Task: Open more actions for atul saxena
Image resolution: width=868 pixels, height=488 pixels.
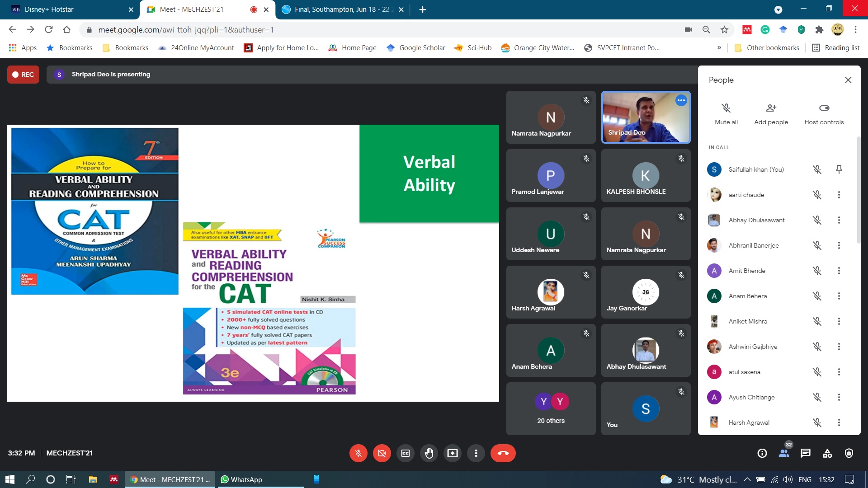Action: (x=839, y=372)
